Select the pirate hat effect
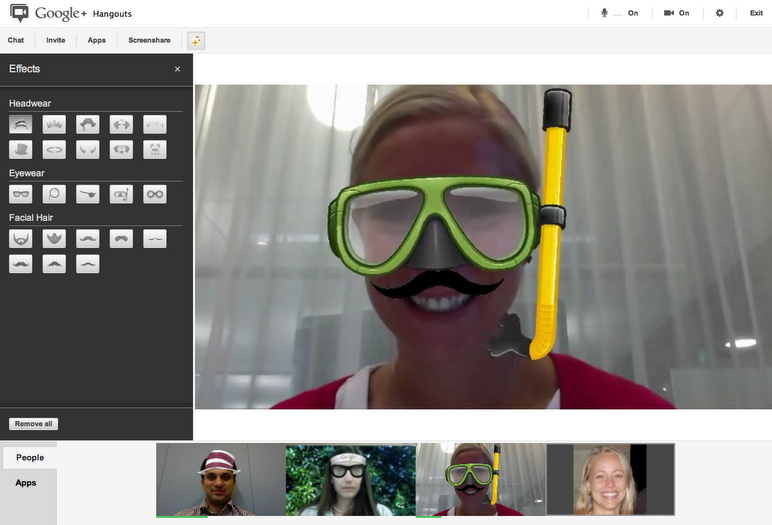The height and width of the screenshot is (525, 772). 88,125
